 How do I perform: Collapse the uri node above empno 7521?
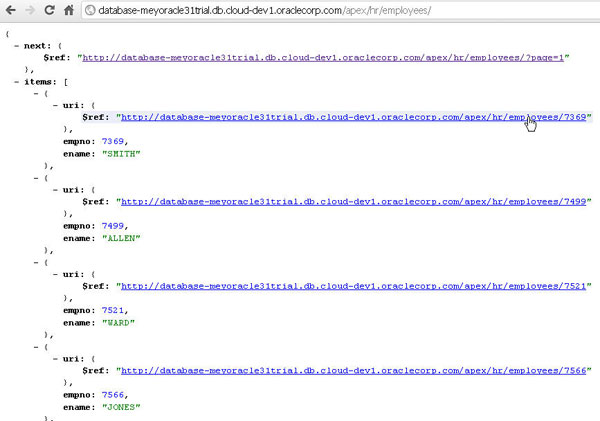tap(55, 274)
